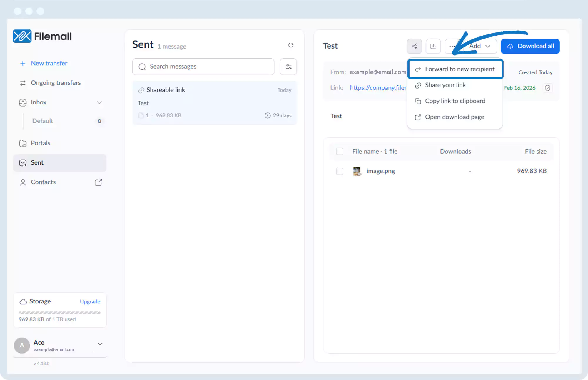Open the statistics chart icon
588x380 pixels.
coord(433,46)
